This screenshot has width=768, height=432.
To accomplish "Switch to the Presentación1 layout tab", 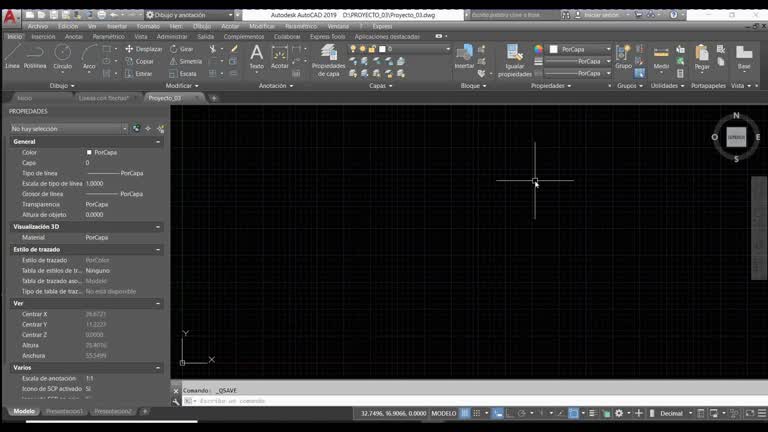I will (x=64, y=411).
